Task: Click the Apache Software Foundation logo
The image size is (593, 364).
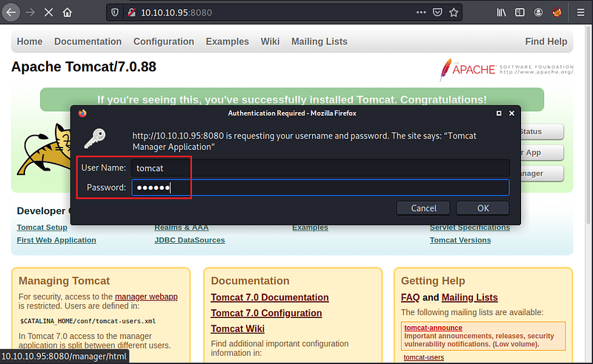Action: (x=506, y=70)
